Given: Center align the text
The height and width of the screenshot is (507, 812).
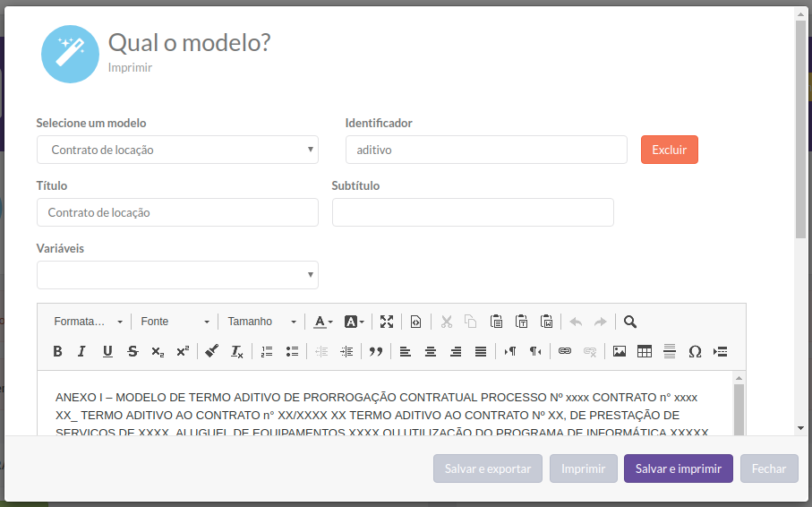Looking at the screenshot, I should 431,351.
